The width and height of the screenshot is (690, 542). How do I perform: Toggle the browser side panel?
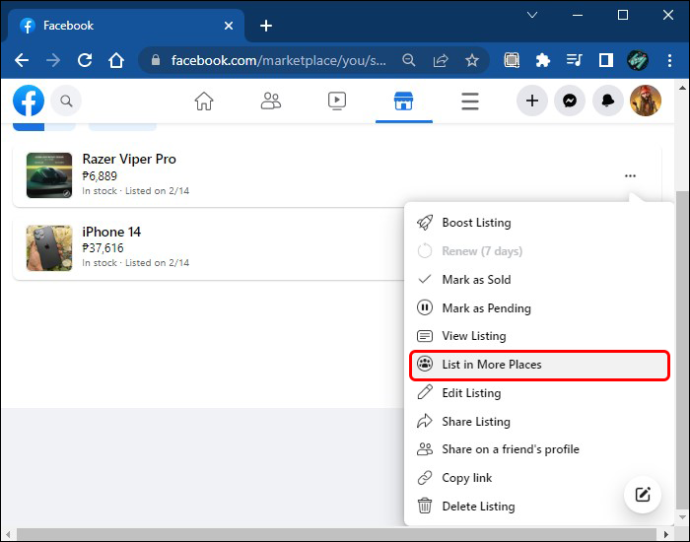pos(606,60)
